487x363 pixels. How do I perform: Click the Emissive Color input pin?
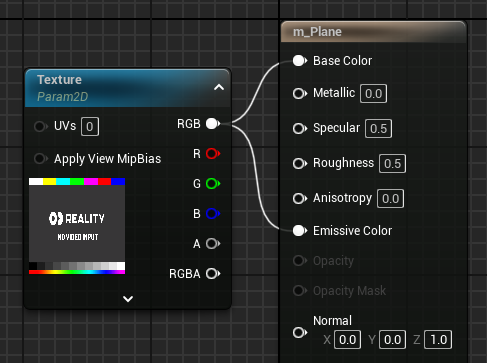tap(300, 231)
